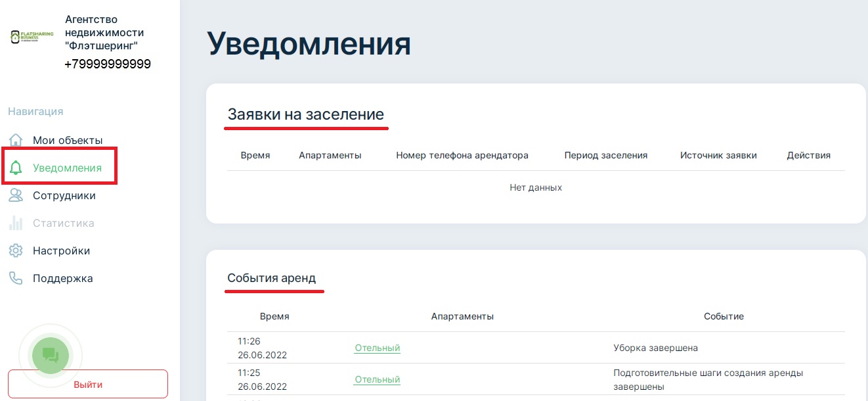Open the green chat bubble widget
The height and width of the screenshot is (401, 868).
pos(51,355)
